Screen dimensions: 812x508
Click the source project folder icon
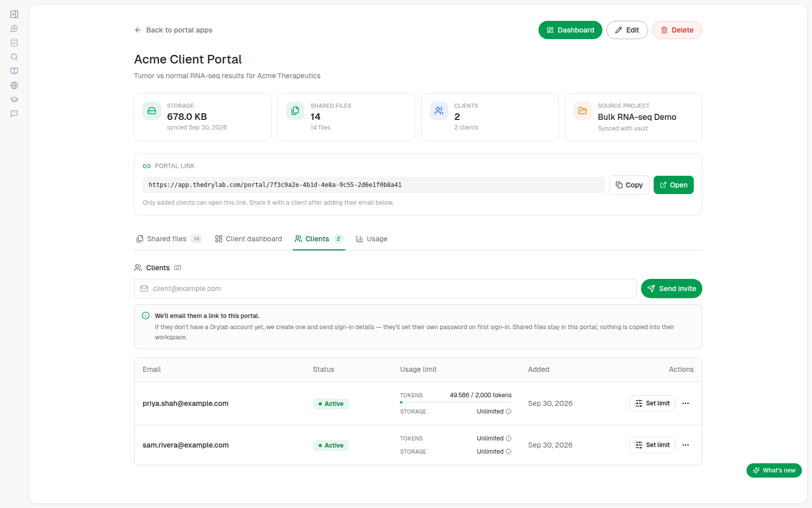(x=583, y=111)
